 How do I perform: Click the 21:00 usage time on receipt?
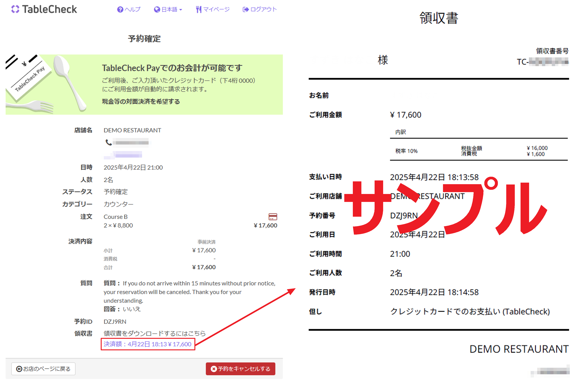(x=400, y=254)
